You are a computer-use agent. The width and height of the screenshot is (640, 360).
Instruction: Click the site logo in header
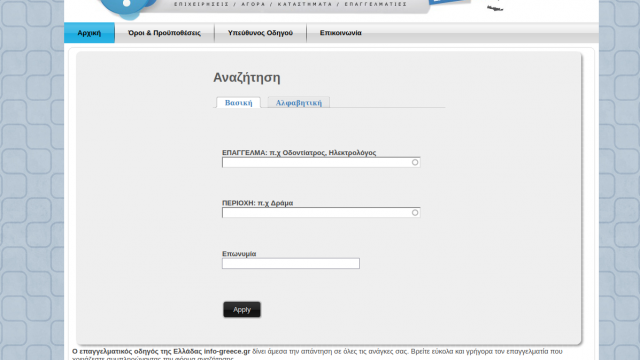pos(129,9)
